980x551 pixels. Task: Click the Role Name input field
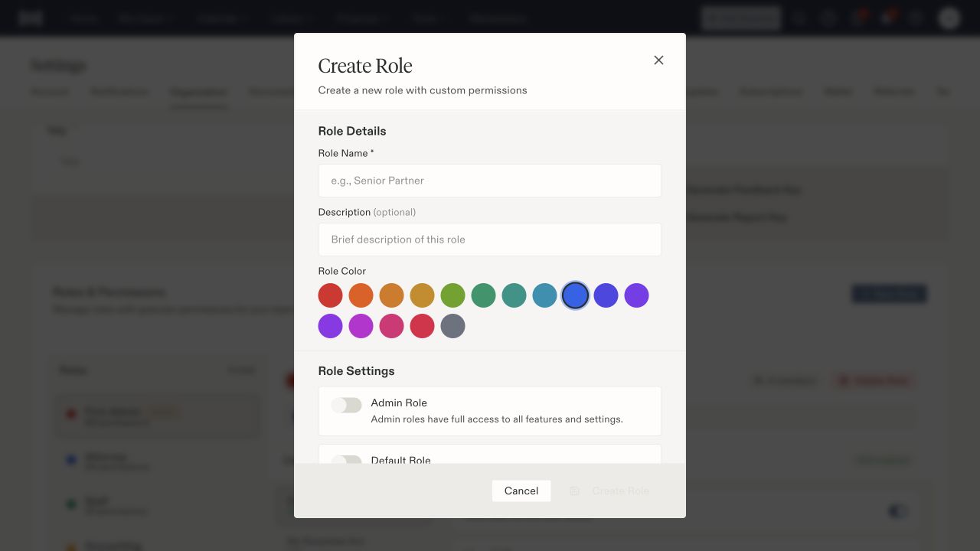[490, 181]
